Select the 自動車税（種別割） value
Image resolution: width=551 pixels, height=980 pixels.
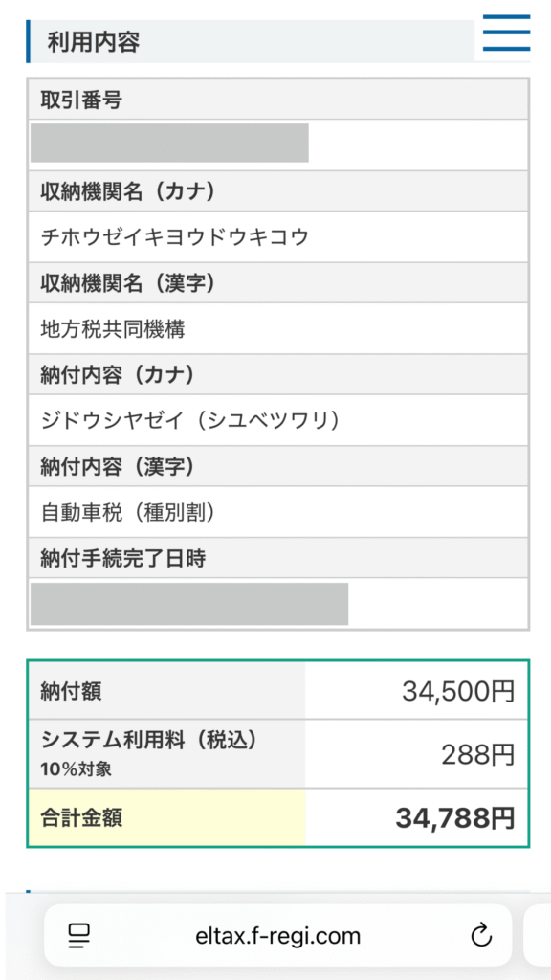click(x=131, y=513)
